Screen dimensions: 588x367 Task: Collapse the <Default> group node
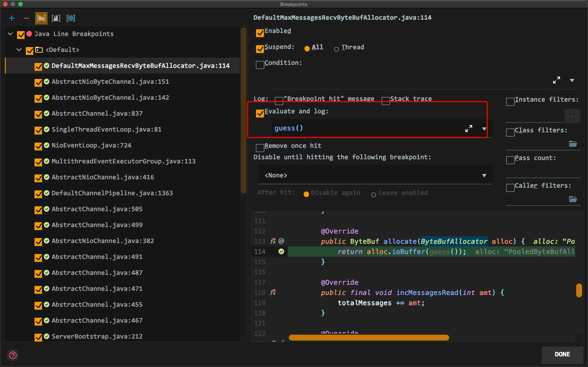19,50
